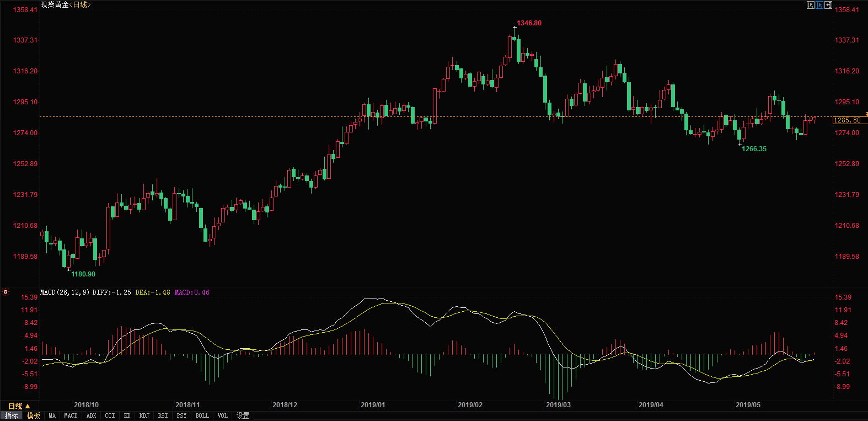
Task: Click the blue highlighted axis play icon
Action: 819,5
